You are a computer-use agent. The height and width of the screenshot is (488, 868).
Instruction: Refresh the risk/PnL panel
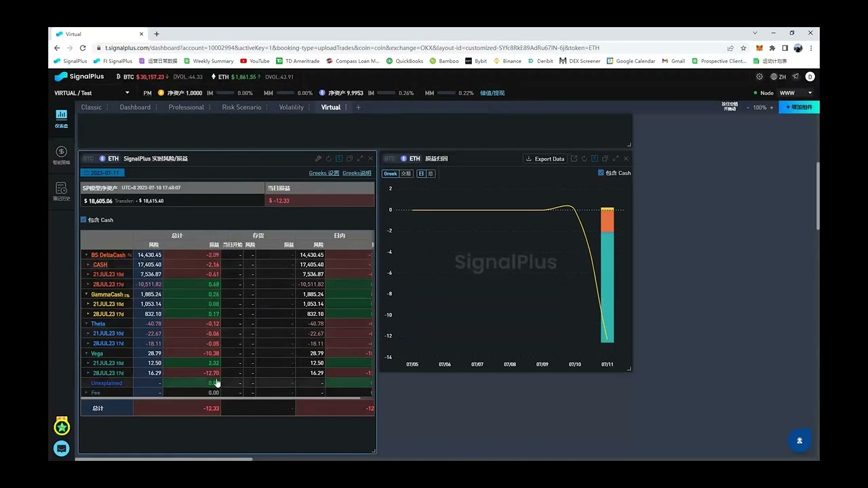click(328, 159)
